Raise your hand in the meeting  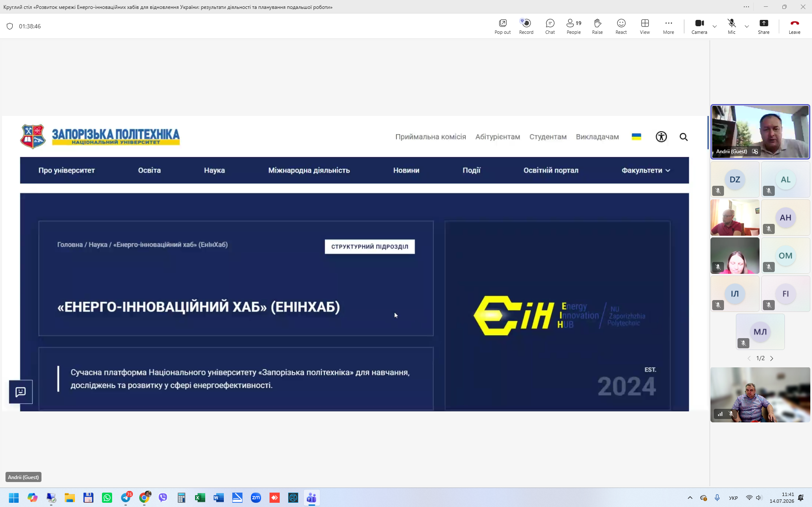tap(597, 26)
